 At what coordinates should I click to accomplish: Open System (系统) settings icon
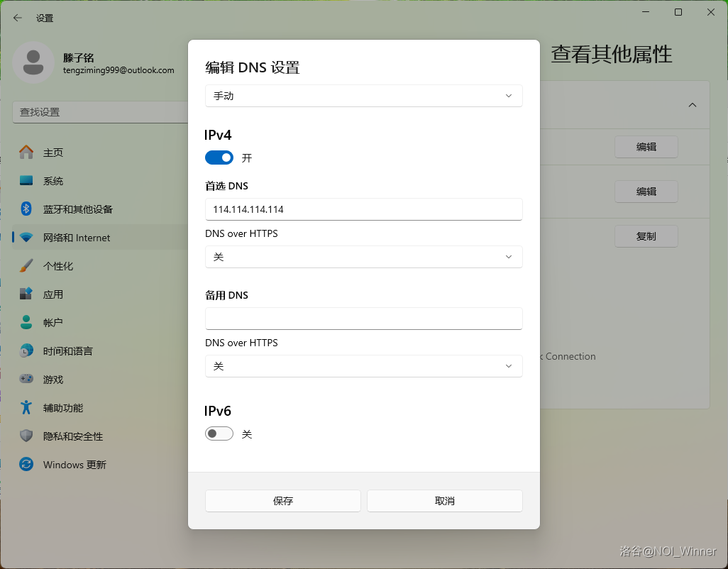click(x=26, y=181)
